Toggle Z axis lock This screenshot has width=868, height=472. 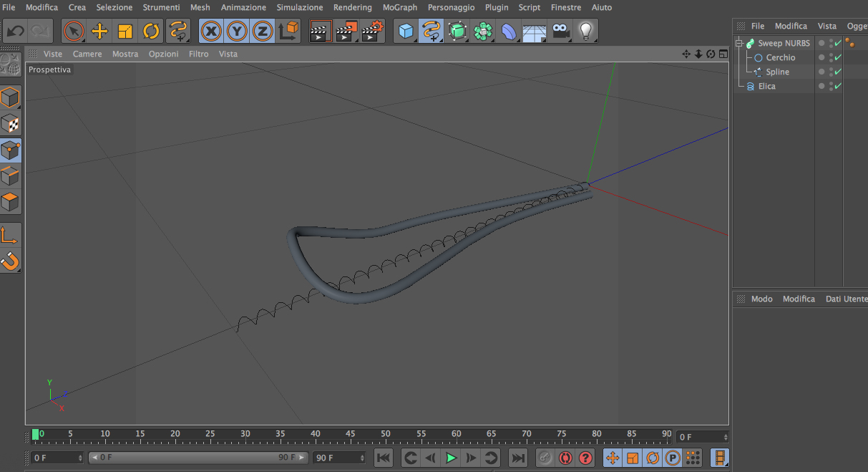[263, 31]
